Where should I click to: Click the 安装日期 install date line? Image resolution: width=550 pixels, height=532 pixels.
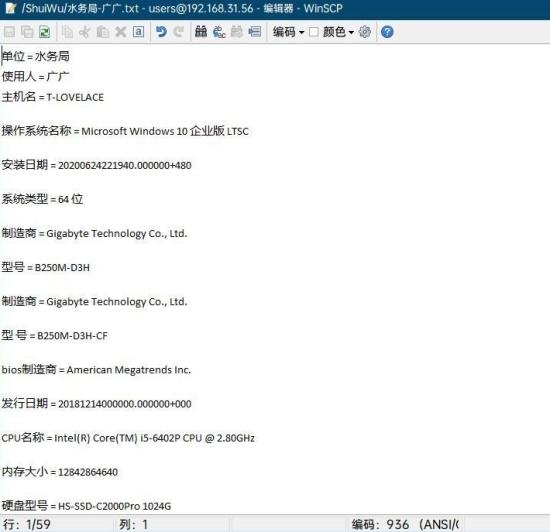pyautogui.click(x=96, y=165)
